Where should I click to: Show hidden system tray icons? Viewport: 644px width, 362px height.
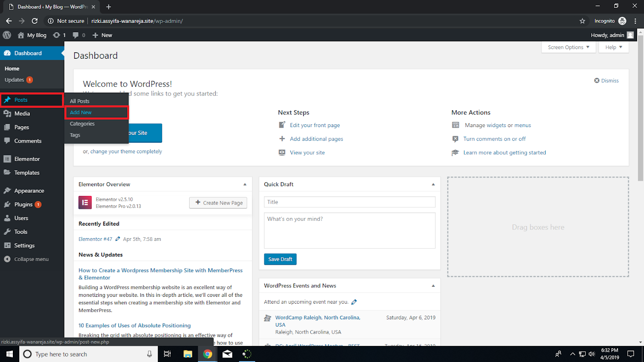[x=572, y=354]
